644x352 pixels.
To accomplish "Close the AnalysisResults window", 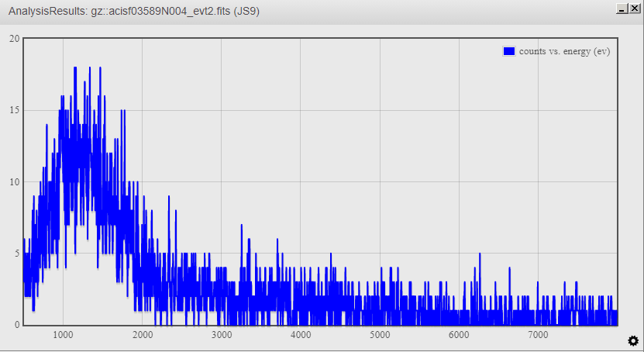I will point(634,9).
